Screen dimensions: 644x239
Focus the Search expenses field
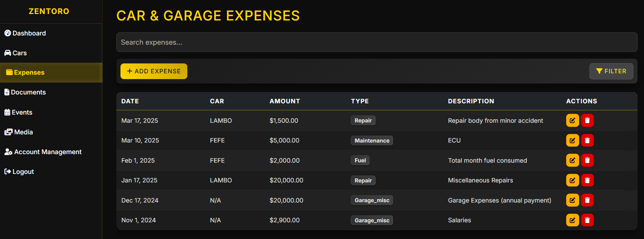pyautogui.click(x=377, y=42)
